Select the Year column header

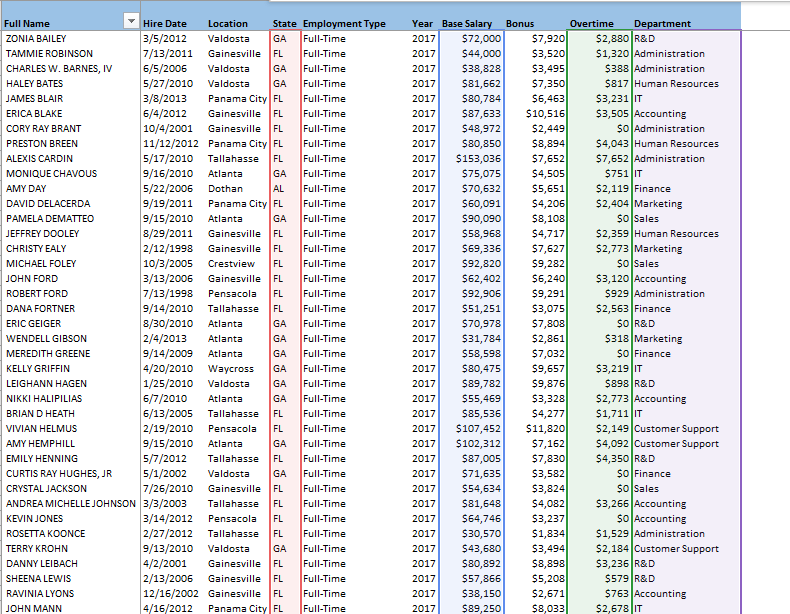pos(422,24)
